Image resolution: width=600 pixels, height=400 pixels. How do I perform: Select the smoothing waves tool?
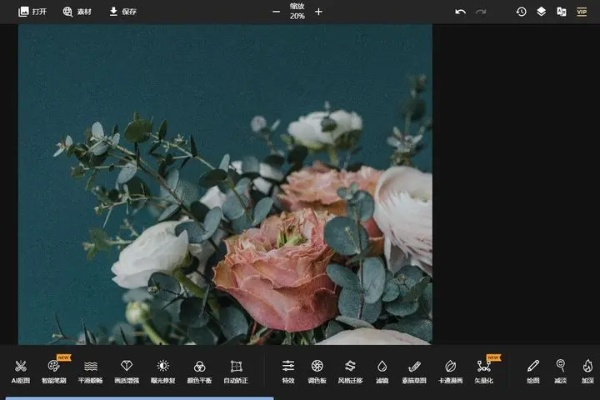(90, 371)
